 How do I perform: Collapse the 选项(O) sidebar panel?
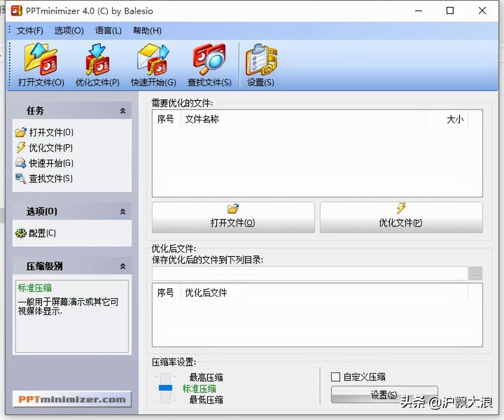click(x=123, y=212)
